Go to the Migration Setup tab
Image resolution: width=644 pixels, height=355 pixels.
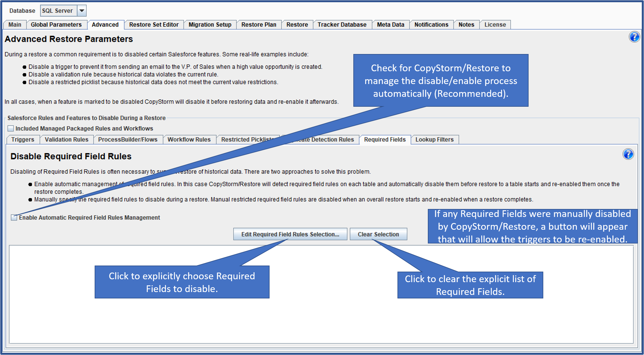[210, 25]
